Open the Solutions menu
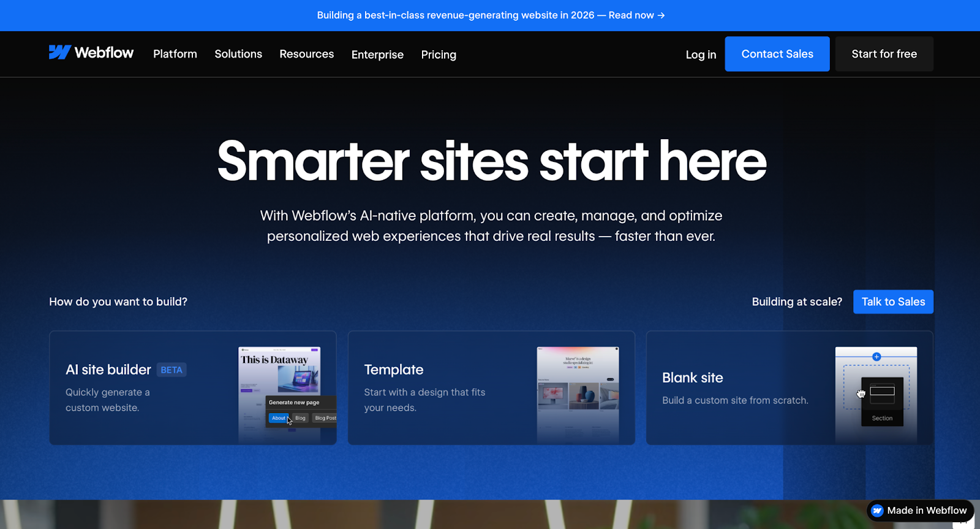 (x=238, y=54)
